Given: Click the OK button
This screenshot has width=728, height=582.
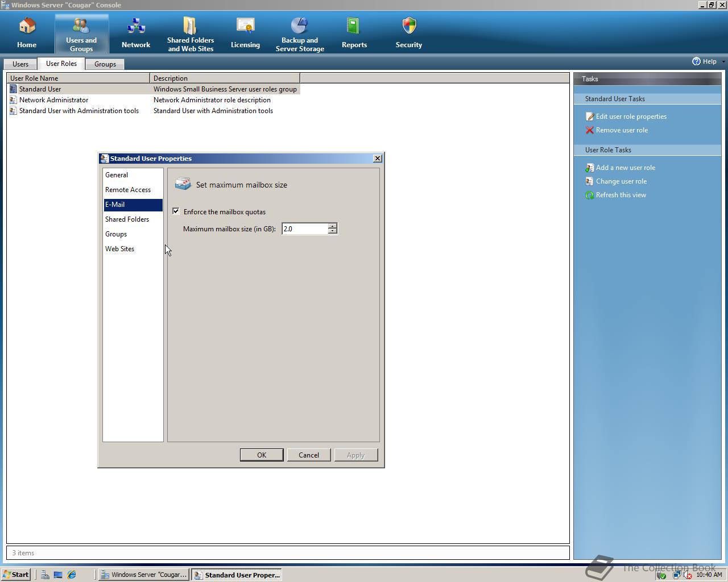Looking at the screenshot, I should point(262,455).
